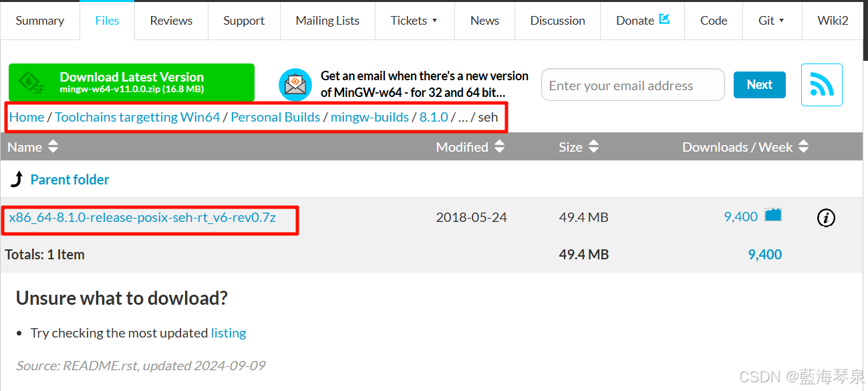Open the Summary tab
The image size is (868, 391).
coord(40,21)
